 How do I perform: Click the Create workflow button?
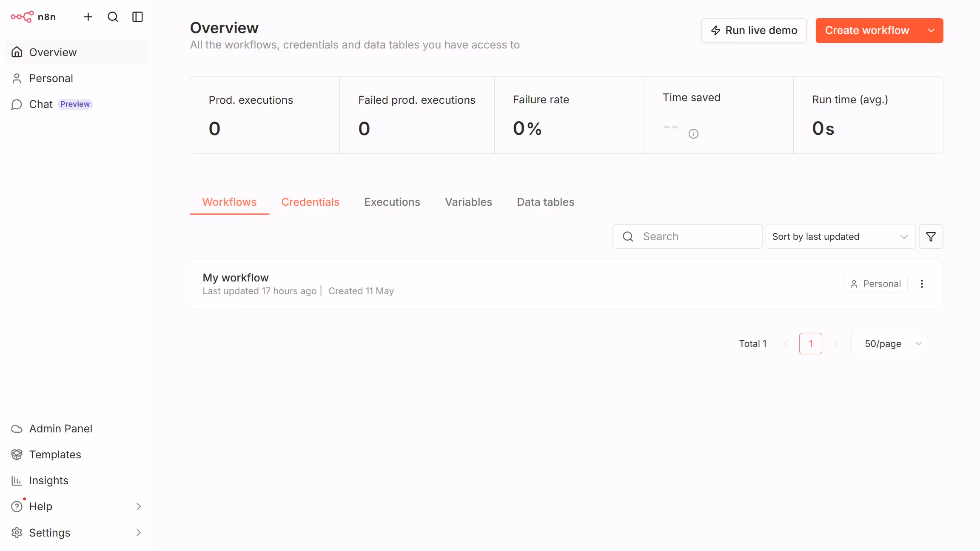tap(867, 31)
